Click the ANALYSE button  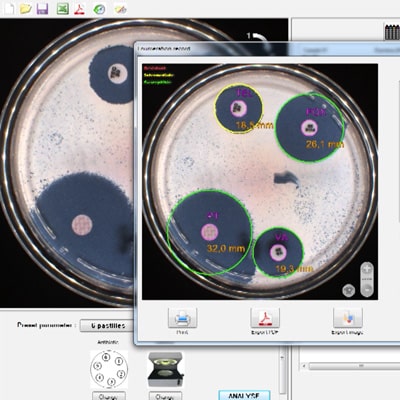coord(244,395)
